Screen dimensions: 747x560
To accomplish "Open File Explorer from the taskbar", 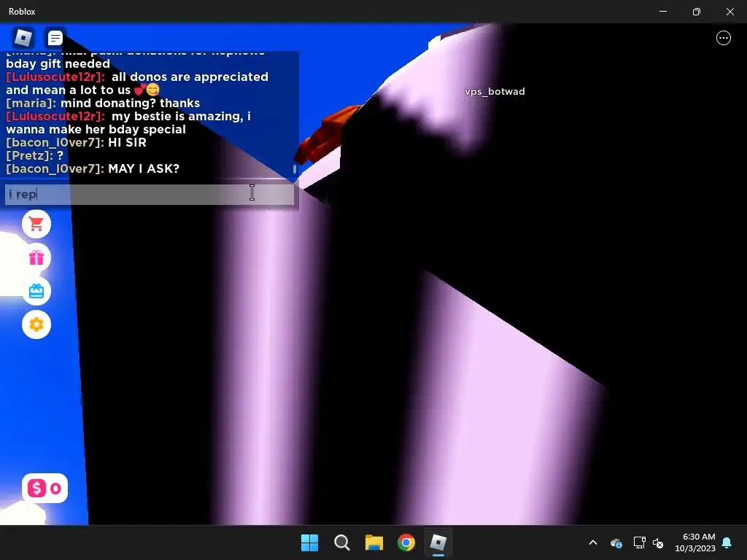I will click(374, 542).
